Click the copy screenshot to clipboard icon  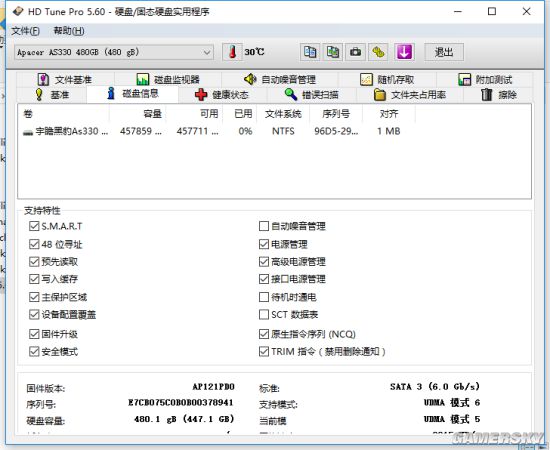coord(333,52)
